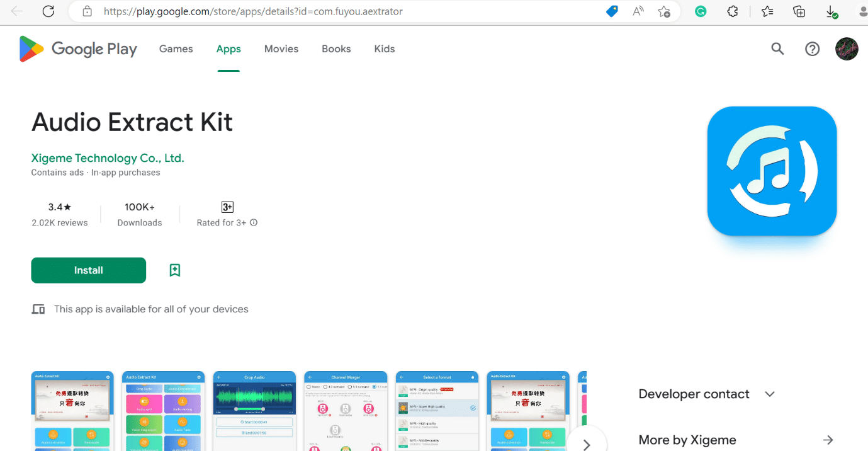Open the blue shopping tag icon
The height and width of the screenshot is (451, 868).
click(x=612, y=11)
